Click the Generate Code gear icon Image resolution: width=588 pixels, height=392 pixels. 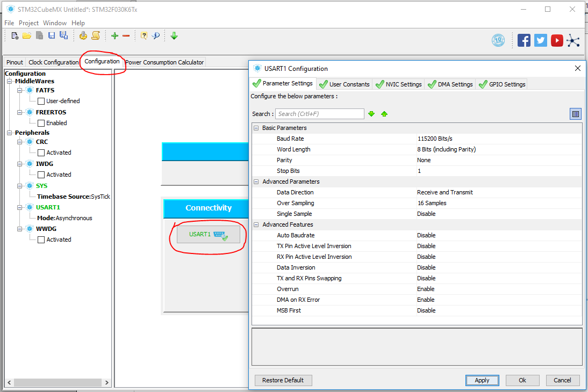(x=83, y=35)
